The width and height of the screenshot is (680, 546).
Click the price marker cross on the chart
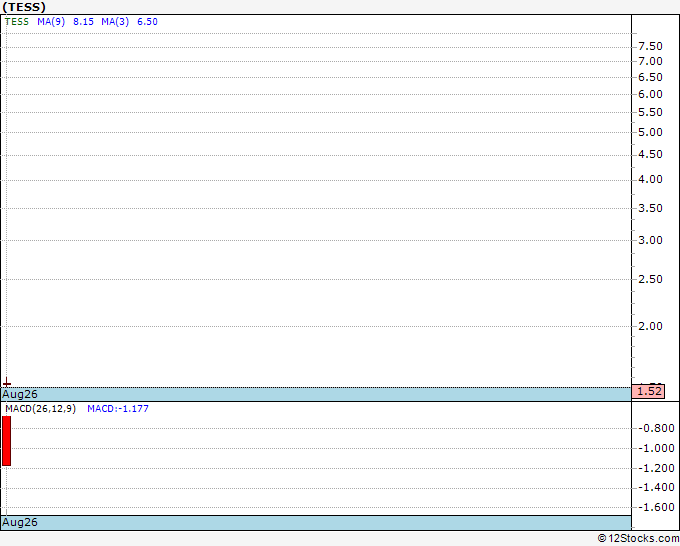pos(7,383)
